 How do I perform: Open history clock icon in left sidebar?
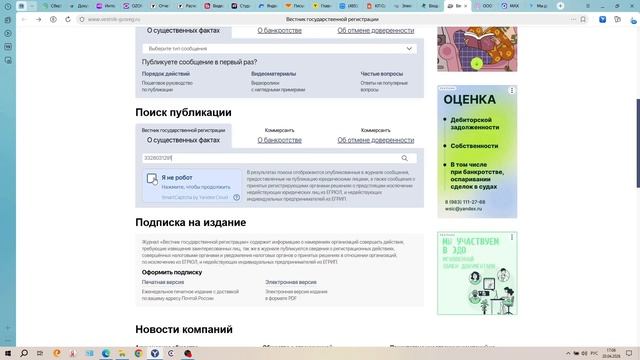coord(8,6)
